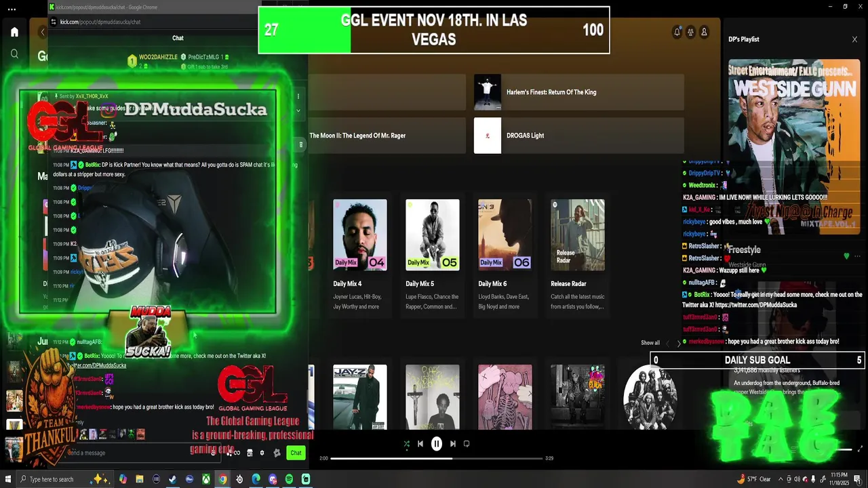
Task: Open File Explorer from taskbar
Action: click(x=139, y=479)
